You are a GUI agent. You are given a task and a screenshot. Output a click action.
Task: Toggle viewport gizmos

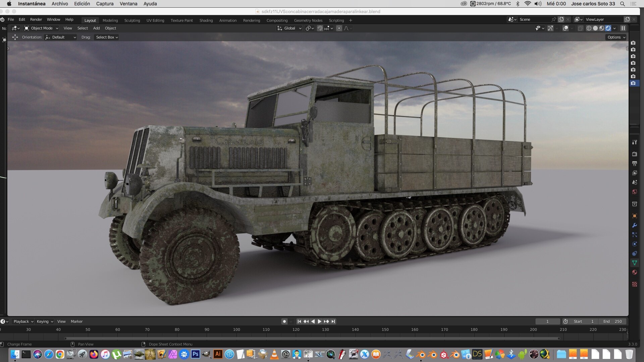(x=550, y=28)
